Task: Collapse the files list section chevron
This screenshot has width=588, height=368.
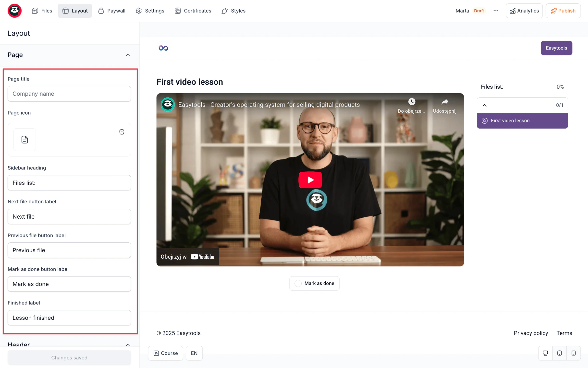Action: (485, 105)
